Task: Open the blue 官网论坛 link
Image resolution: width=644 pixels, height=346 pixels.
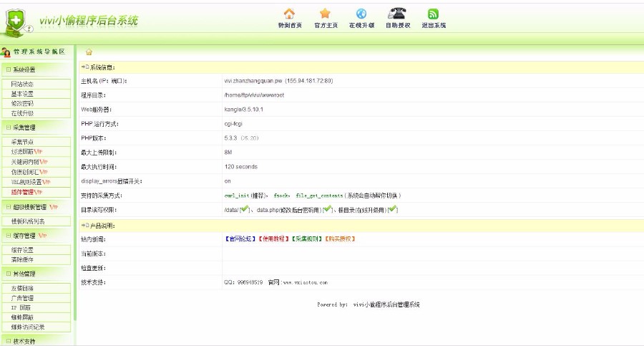Action: (x=240, y=239)
